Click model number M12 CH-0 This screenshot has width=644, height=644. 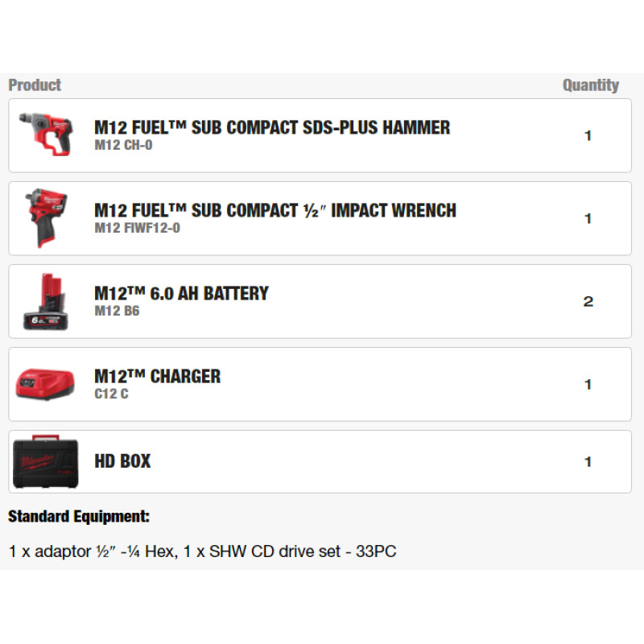[x=123, y=146]
